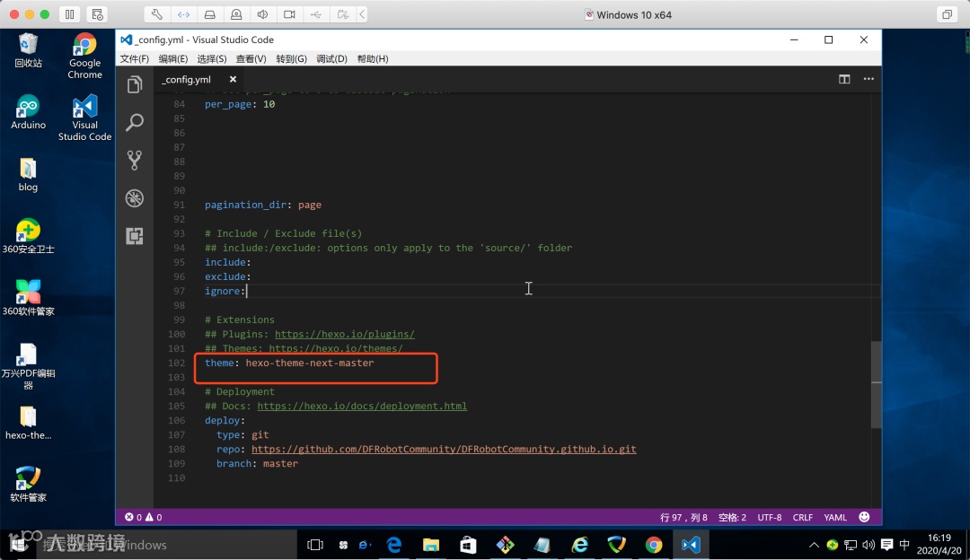This screenshot has height=560, width=970.
Task: Split the editor to the right
Action: 843,79
